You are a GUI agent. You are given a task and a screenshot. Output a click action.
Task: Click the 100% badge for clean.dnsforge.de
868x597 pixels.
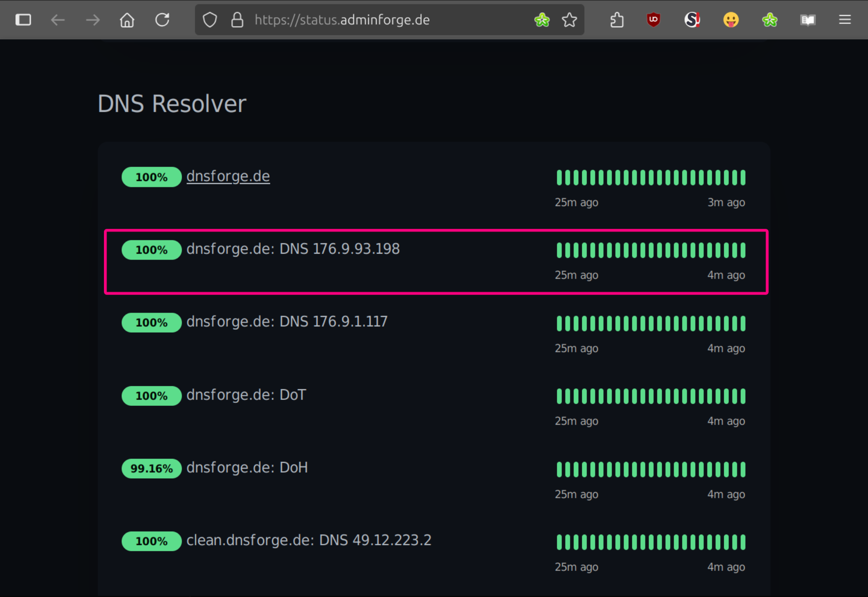point(152,541)
